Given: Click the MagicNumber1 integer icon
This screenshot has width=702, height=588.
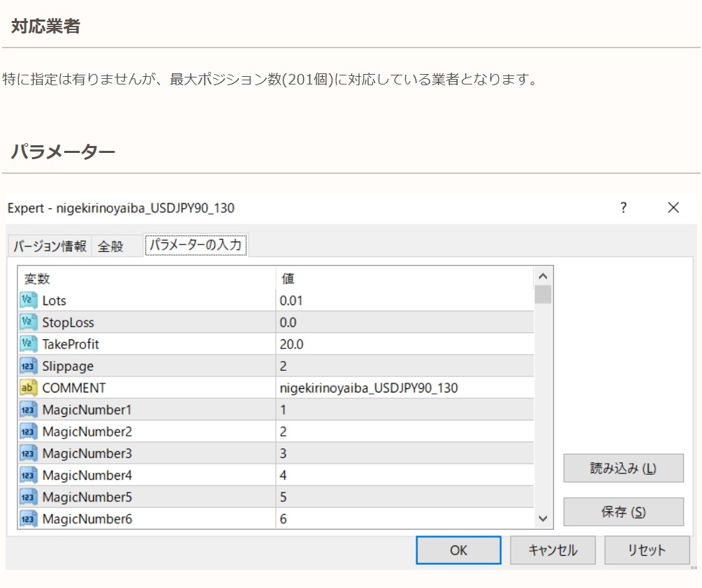Looking at the screenshot, I should tap(29, 410).
